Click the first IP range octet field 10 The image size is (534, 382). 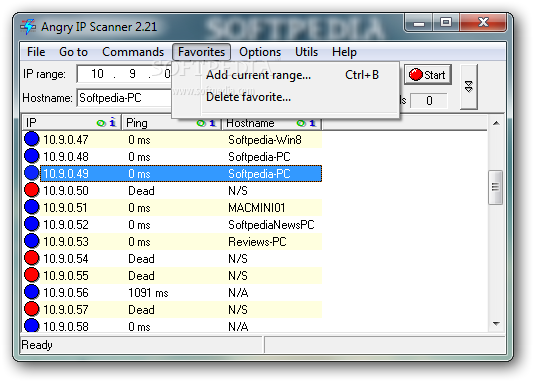tap(97, 74)
